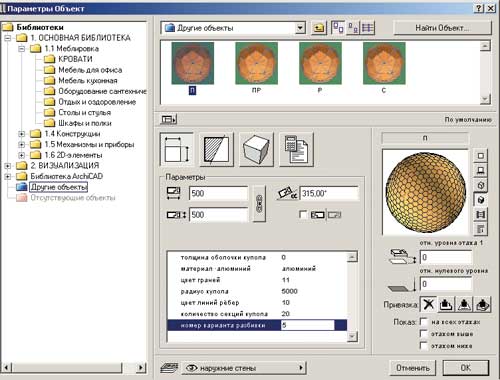This screenshot has width=500, height=380.
Task: Confirm with the OK button
Action: (x=466, y=368)
